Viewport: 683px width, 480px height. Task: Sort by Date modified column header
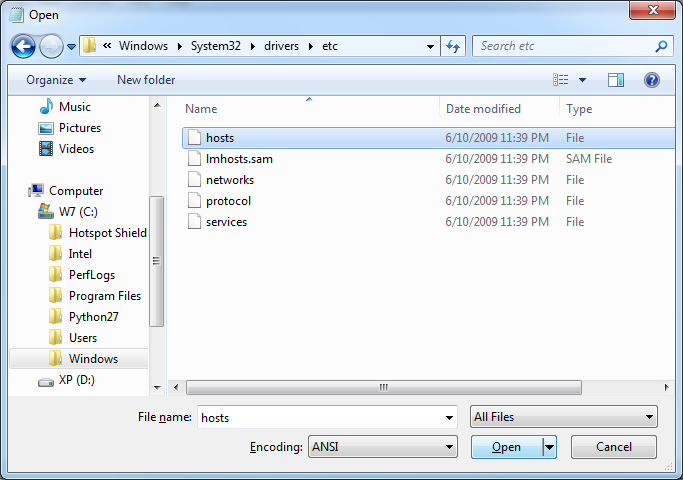click(483, 109)
